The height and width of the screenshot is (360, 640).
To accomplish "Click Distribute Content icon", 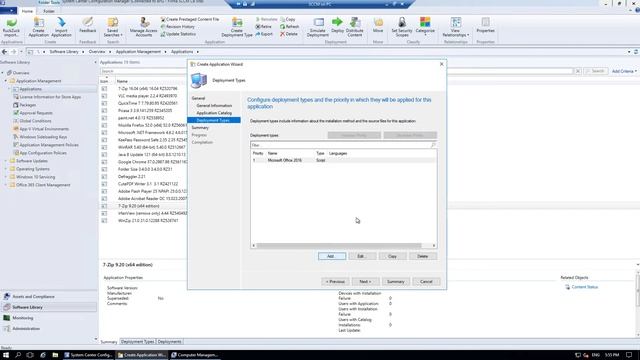I will tap(355, 27).
